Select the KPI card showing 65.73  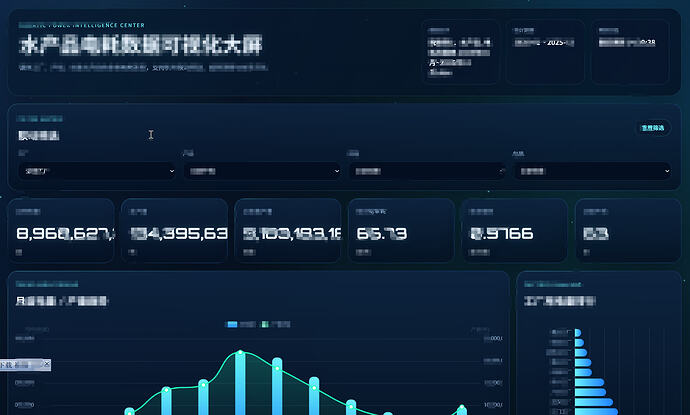coord(401,230)
